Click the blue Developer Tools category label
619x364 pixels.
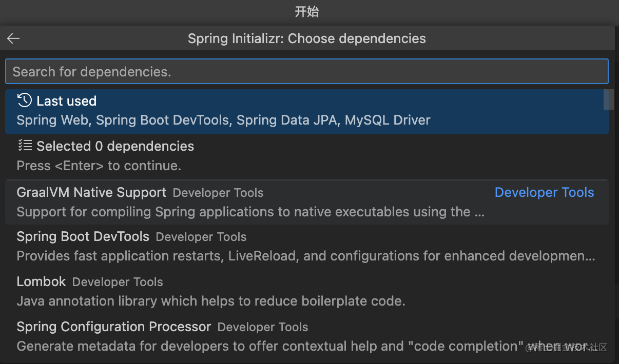tap(544, 193)
